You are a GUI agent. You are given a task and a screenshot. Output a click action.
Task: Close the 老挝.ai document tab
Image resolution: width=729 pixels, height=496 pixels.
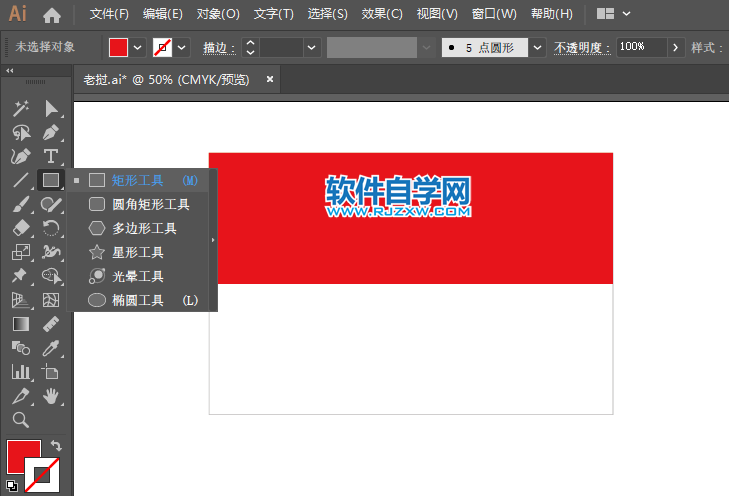coord(267,79)
